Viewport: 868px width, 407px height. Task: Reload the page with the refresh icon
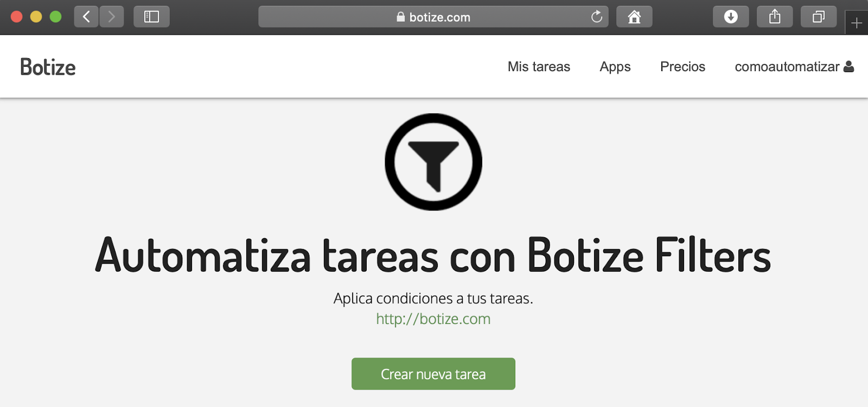coord(597,17)
